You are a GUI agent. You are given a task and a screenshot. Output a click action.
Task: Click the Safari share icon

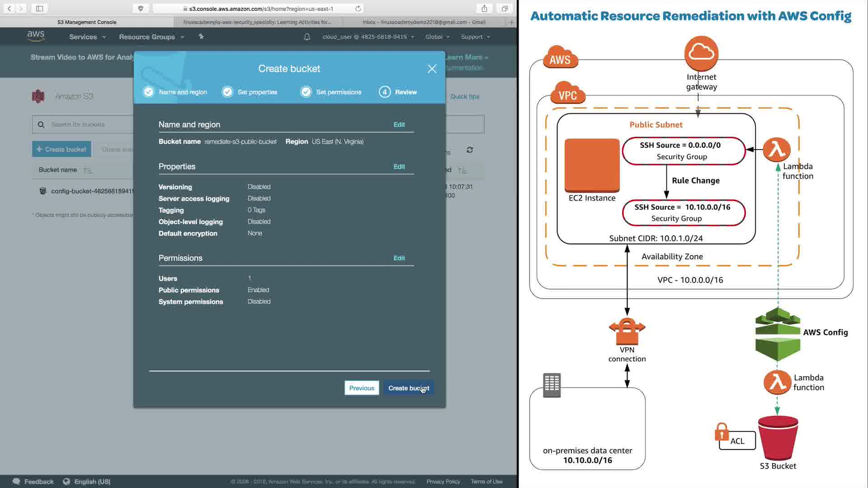point(484,9)
